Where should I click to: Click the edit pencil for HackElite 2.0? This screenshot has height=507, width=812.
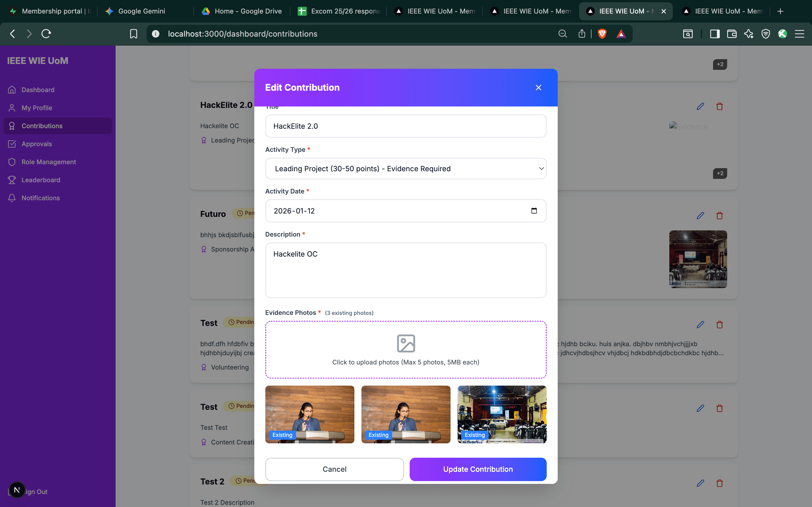click(x=700, y=106)
